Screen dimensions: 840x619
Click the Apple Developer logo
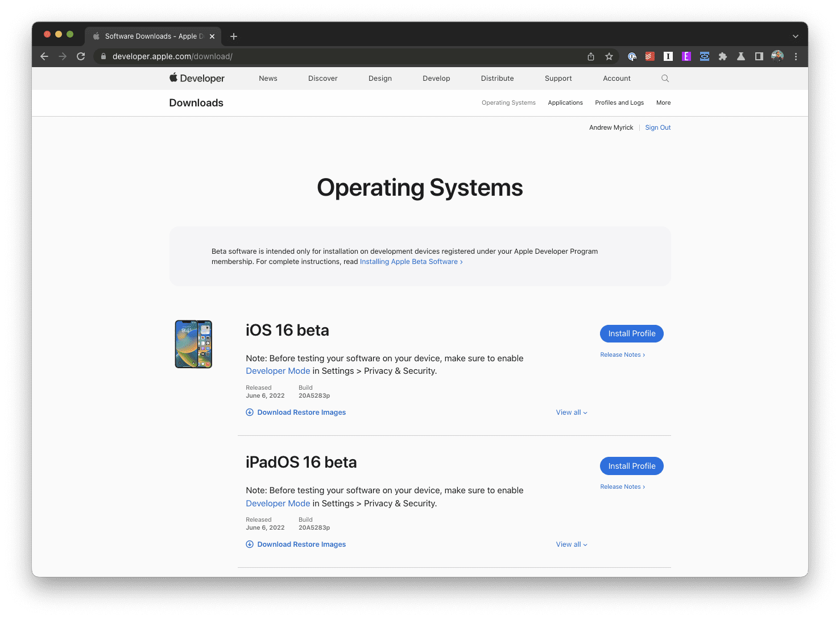click(x=197, y=78)
